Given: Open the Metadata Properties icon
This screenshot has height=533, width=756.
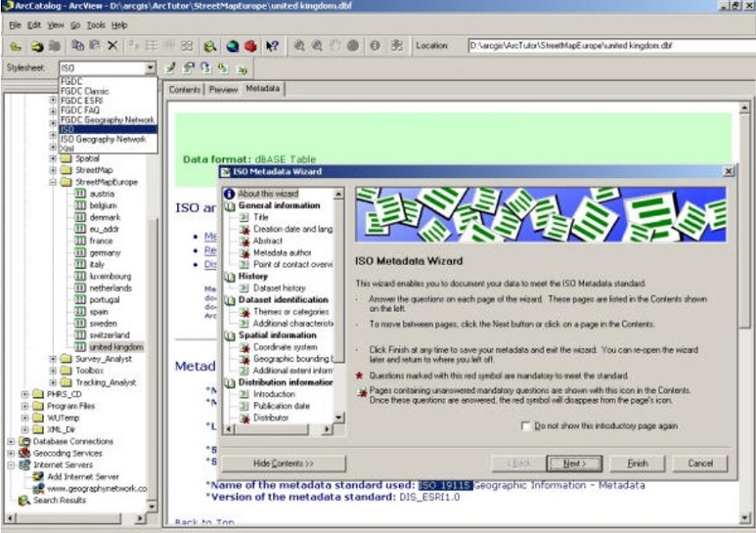Looking at the screenshot, I should pos(189,68).
